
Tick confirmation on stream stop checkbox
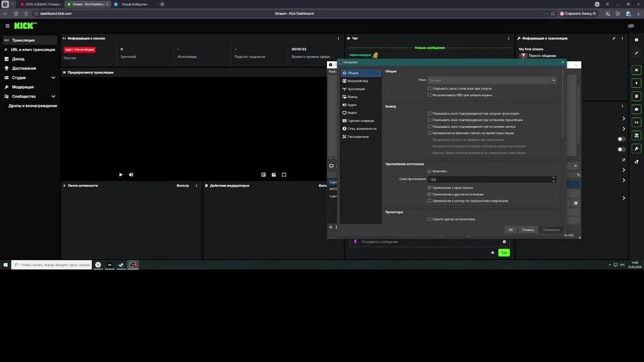tap(429, 120)
